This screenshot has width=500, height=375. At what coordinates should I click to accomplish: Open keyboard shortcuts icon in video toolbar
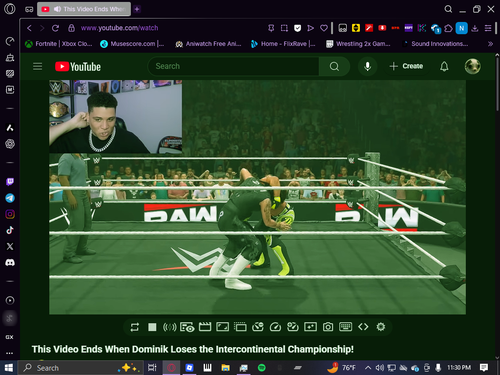point(345,327)
